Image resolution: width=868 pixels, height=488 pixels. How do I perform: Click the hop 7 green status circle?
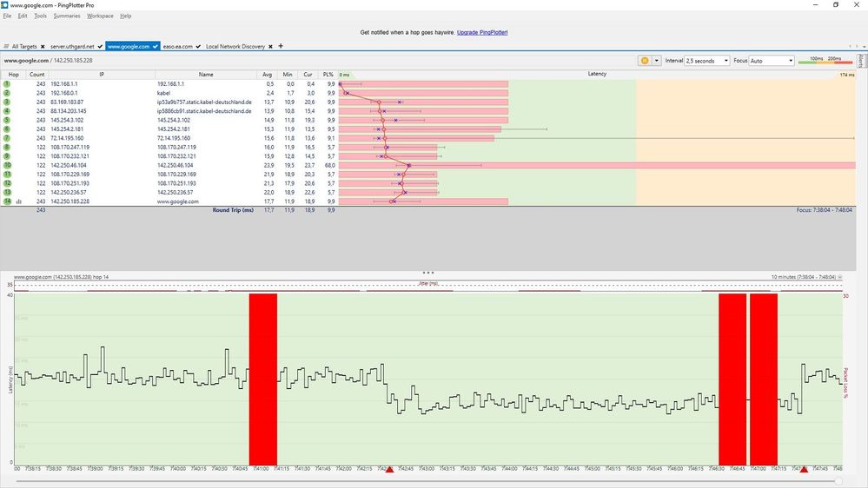coord(7,138)
